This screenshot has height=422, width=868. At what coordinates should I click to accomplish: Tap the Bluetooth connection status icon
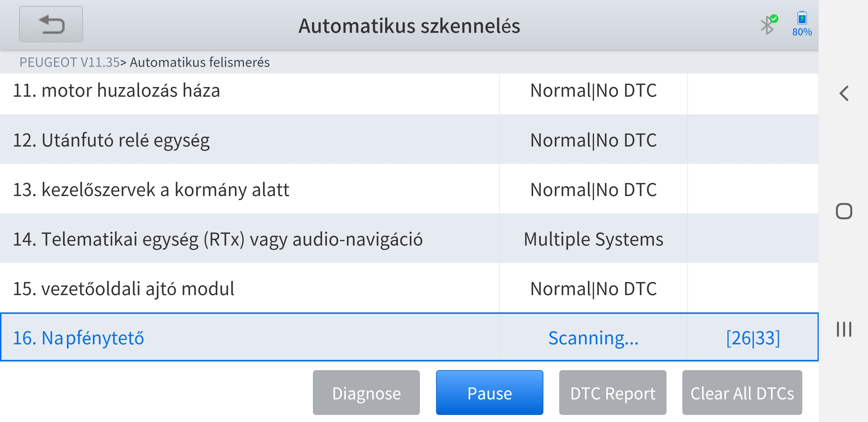(x=768, y=24)
